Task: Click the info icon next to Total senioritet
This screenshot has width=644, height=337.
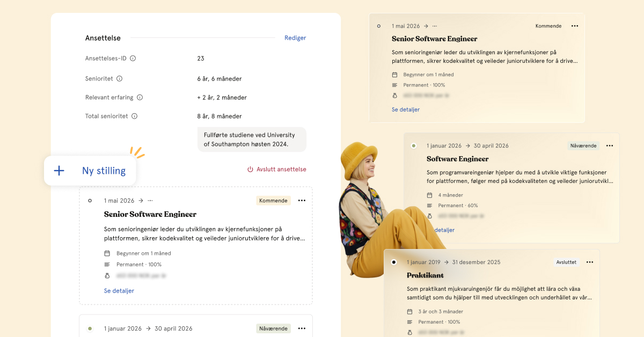Action: tap(135, 116)
